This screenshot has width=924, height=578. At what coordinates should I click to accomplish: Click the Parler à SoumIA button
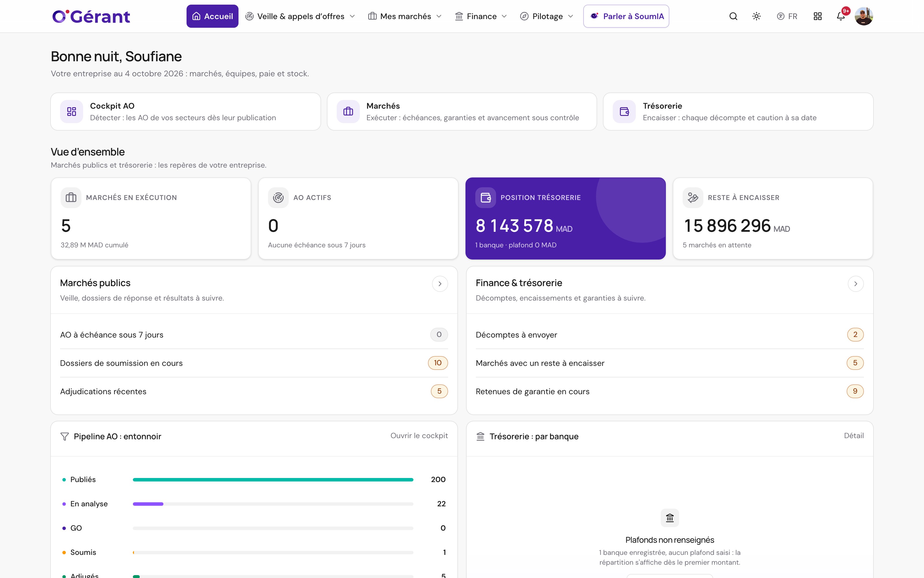pyautogui.click(x=626, y=16)
